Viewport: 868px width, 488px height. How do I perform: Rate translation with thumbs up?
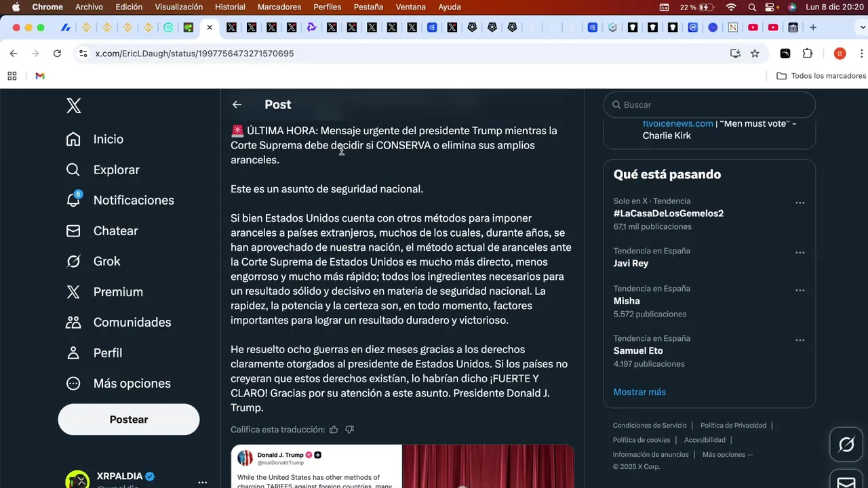pyautogui.click(x=334, y=430)
